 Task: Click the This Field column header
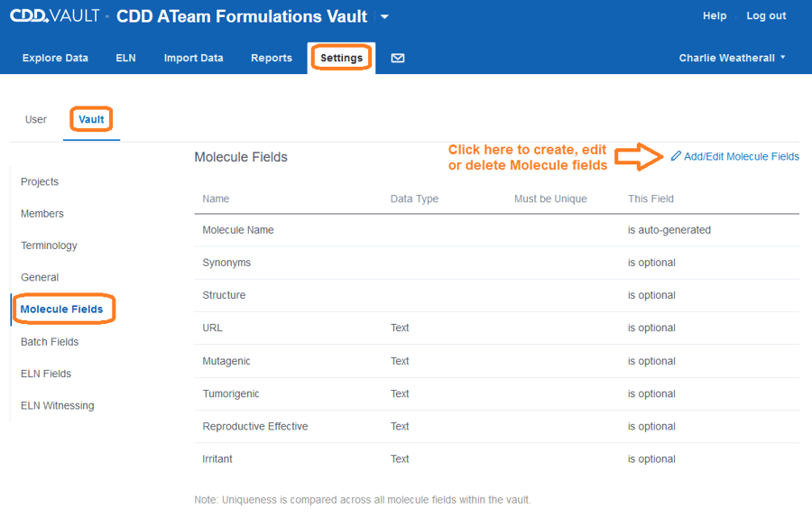click(x=651, y=199)
